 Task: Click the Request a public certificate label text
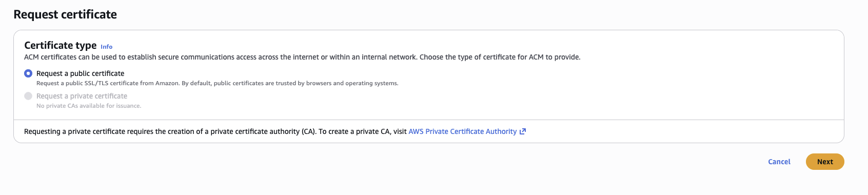(80, 73)
